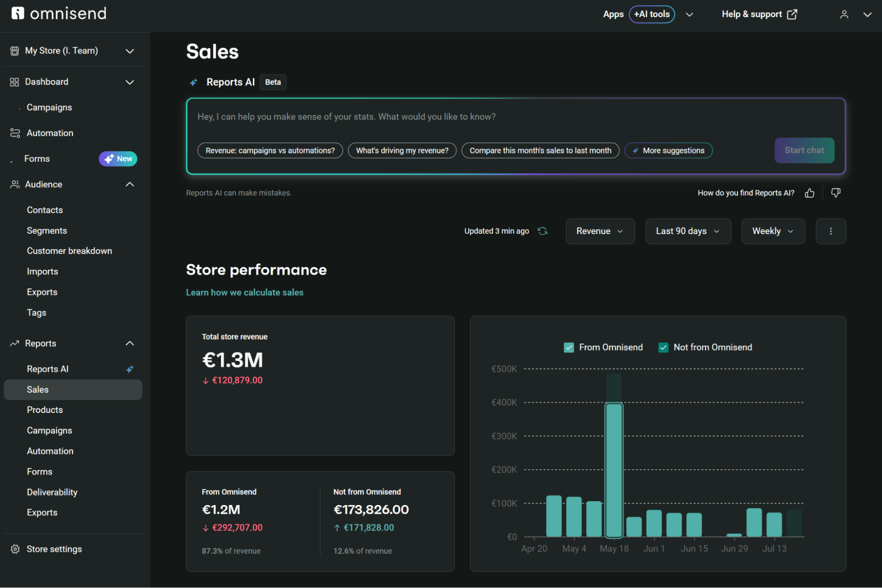The height and width of the screenshot is (588, 882).
Task: Open Products report
Action: tap(45, 410)
